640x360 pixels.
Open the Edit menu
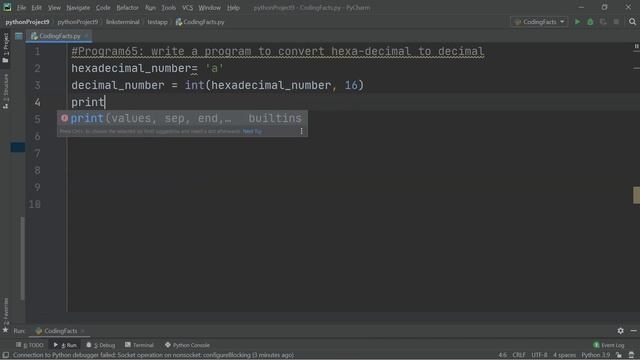click(36, 8)
